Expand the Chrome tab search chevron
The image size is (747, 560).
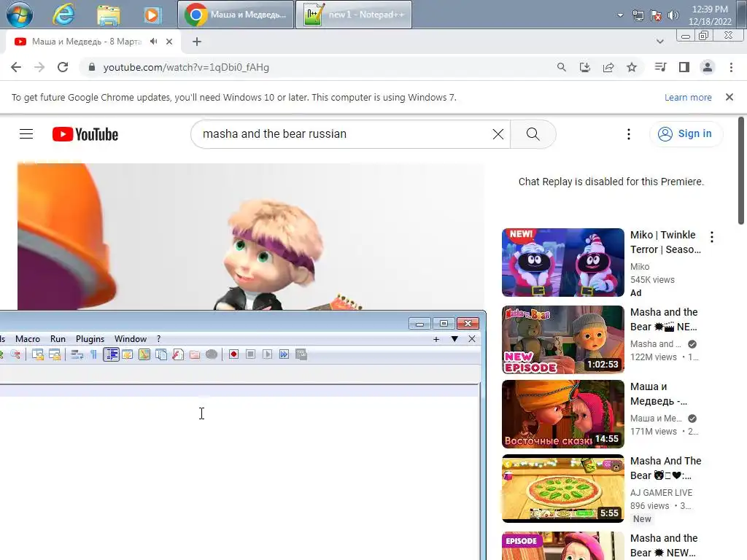click(659, 42)
